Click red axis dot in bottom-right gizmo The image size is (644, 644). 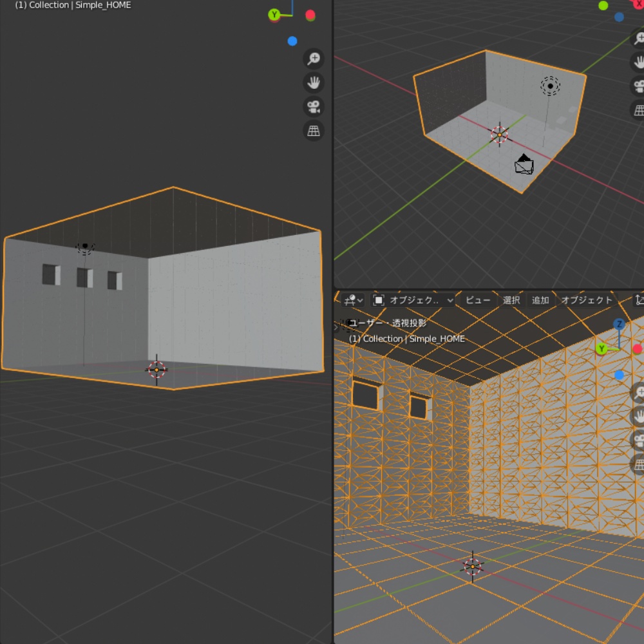point(638,349)
